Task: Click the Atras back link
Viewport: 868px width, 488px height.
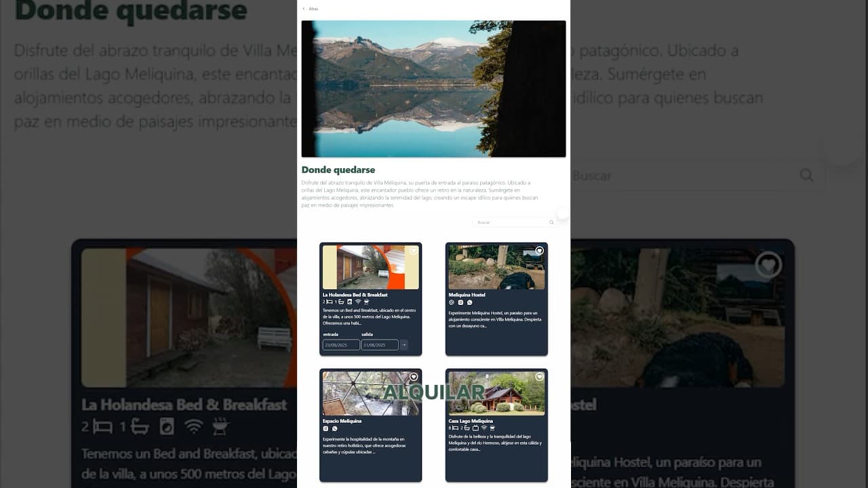Action: [311, 9]
